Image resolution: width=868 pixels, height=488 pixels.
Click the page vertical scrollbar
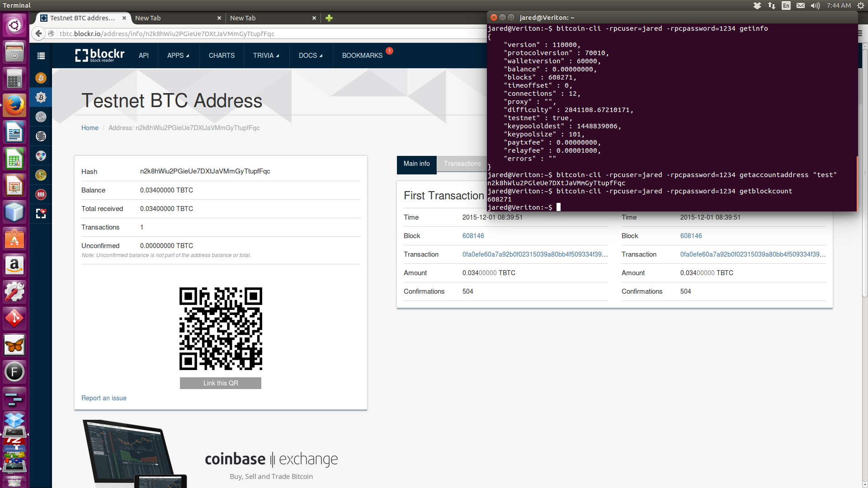(864, 172)
